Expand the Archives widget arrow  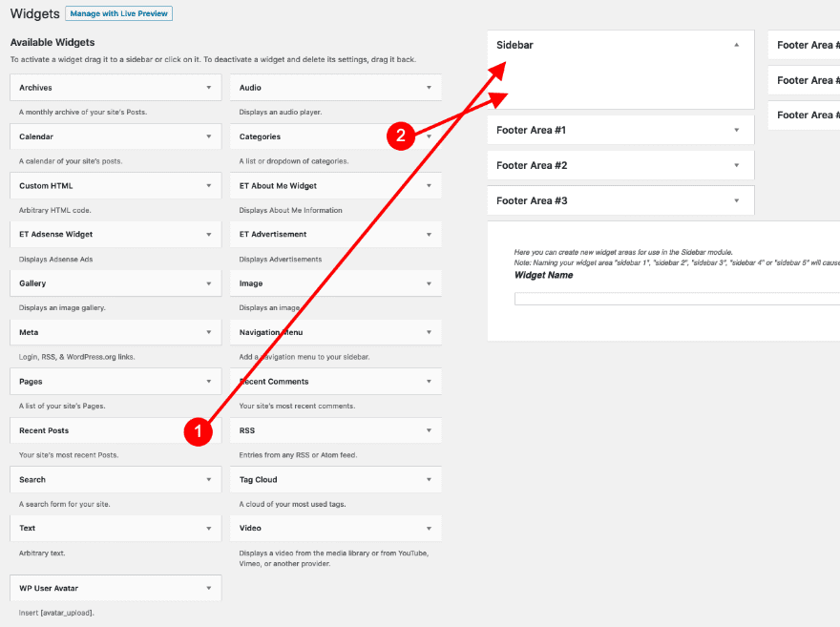[x=208, y=88]
